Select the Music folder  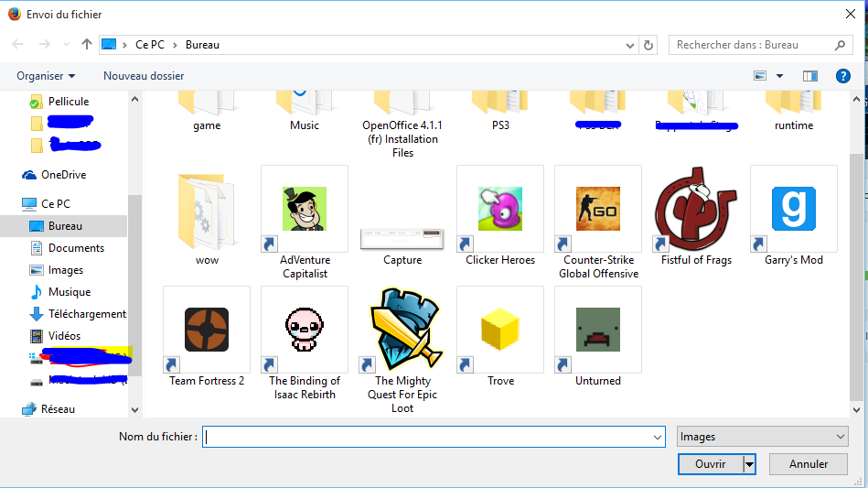305,113
